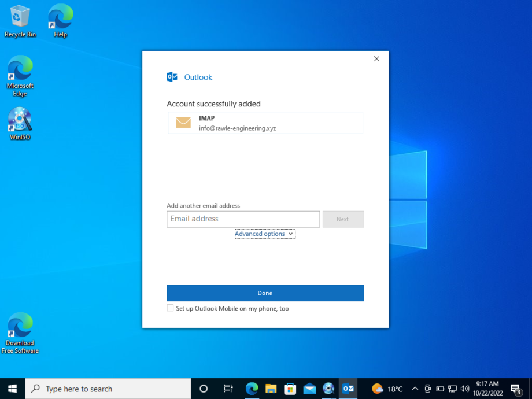This screenshot has height=399, width=532.
Task: Open Task View on the taskbar
Action: pos(228,389)
